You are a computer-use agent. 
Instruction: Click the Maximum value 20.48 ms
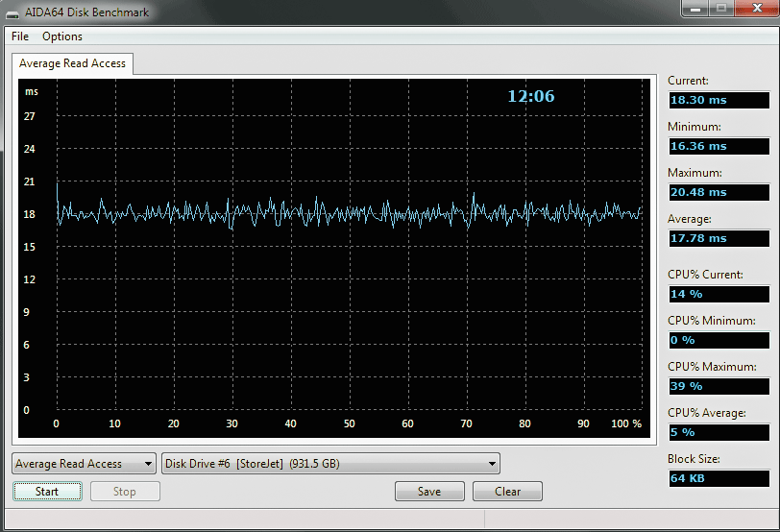click(719, 192)
